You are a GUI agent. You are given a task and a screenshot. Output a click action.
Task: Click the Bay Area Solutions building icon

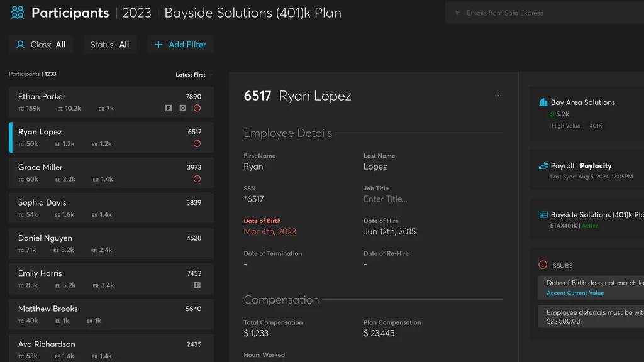coord(543,102)
